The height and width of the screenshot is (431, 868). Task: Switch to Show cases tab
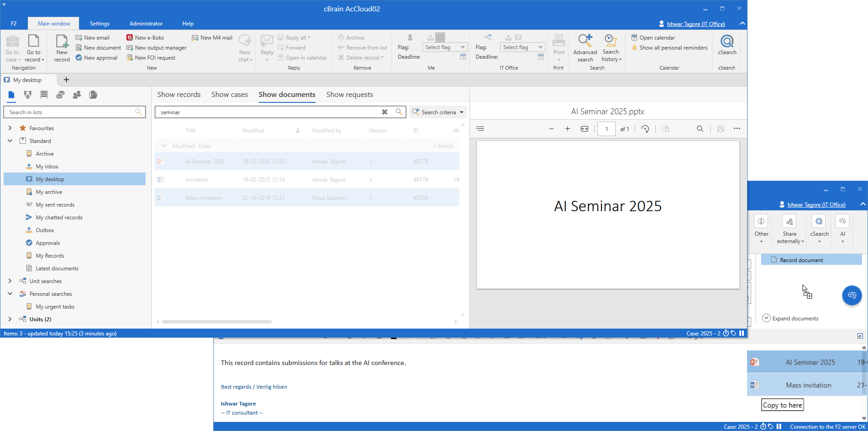coord(230,95)
